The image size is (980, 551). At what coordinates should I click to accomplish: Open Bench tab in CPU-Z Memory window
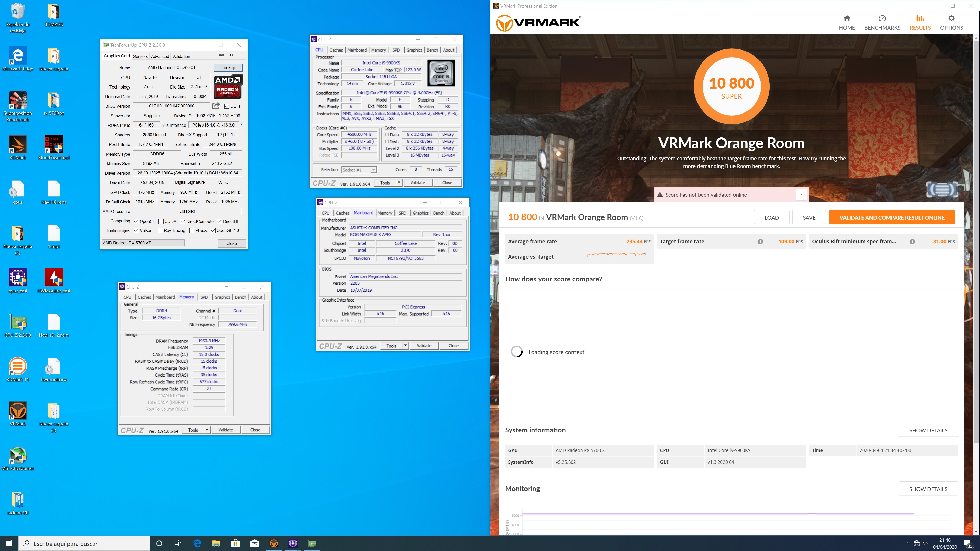240,297
